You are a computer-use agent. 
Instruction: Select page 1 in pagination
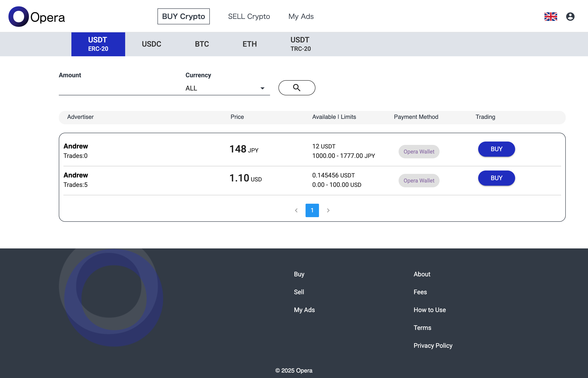coord(312,210)
